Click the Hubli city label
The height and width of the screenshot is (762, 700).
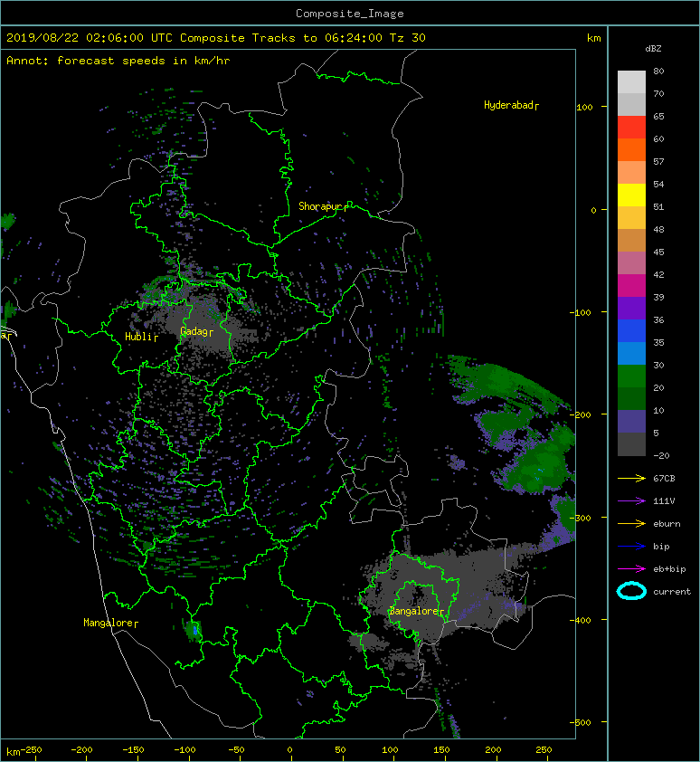pos(141,337)
